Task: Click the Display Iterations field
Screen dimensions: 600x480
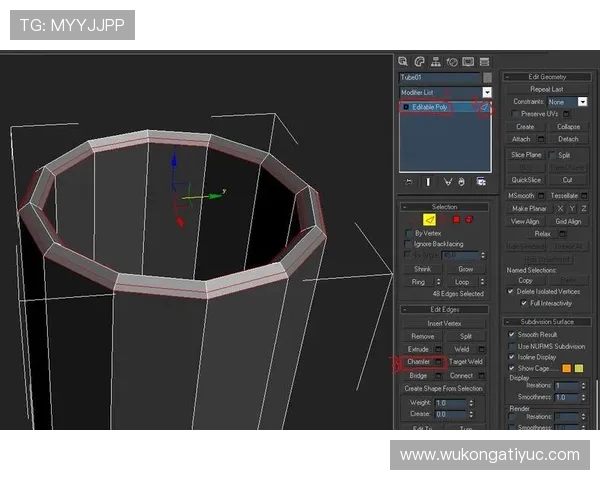Action: 567,385
